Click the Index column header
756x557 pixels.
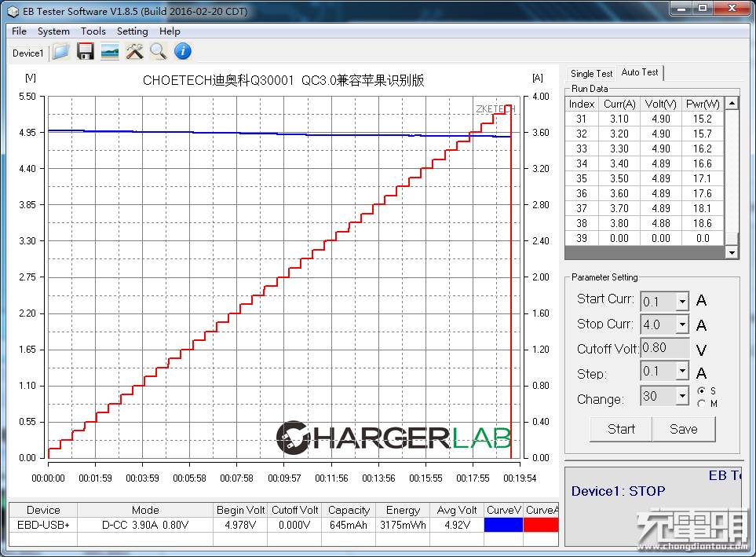pos(582,104)
